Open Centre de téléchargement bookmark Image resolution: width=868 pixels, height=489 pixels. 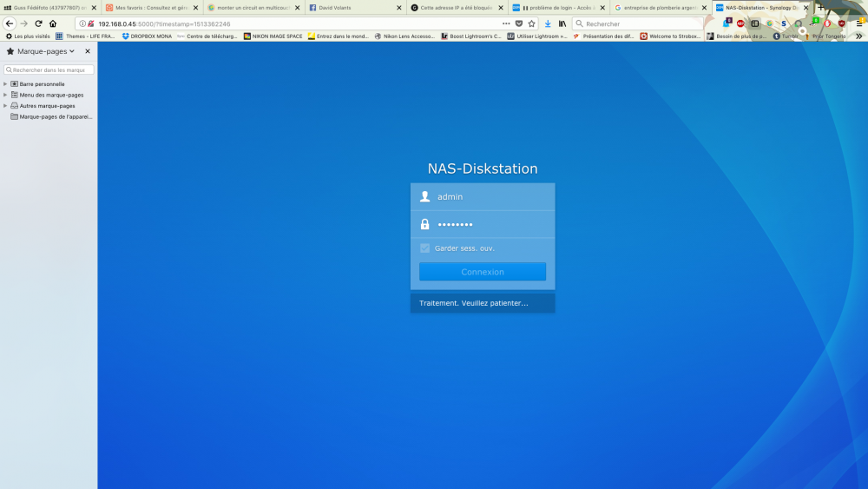pyautogui.click(x=207, y=36)
